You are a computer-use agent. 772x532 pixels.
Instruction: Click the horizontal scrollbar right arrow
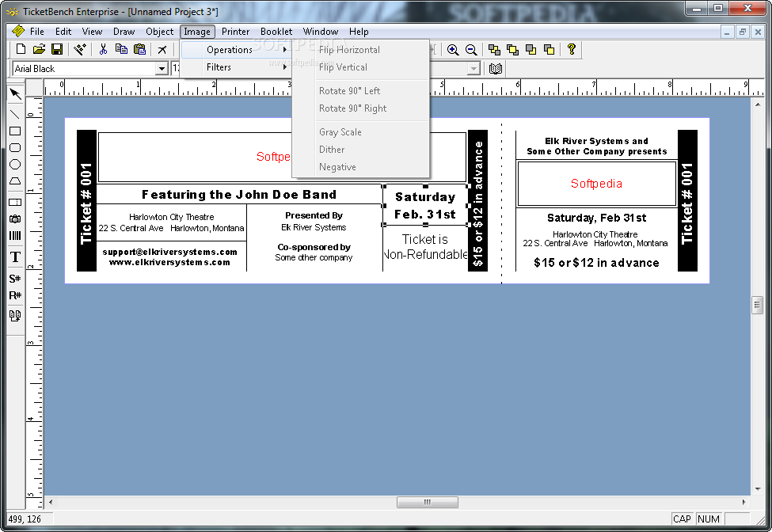coord(744,502)
